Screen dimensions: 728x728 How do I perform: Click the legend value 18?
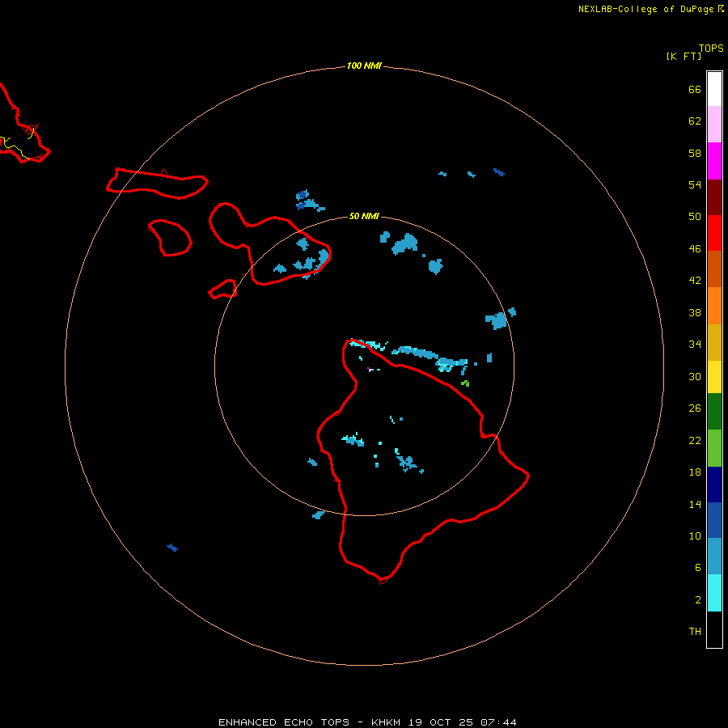pos(695,472)
